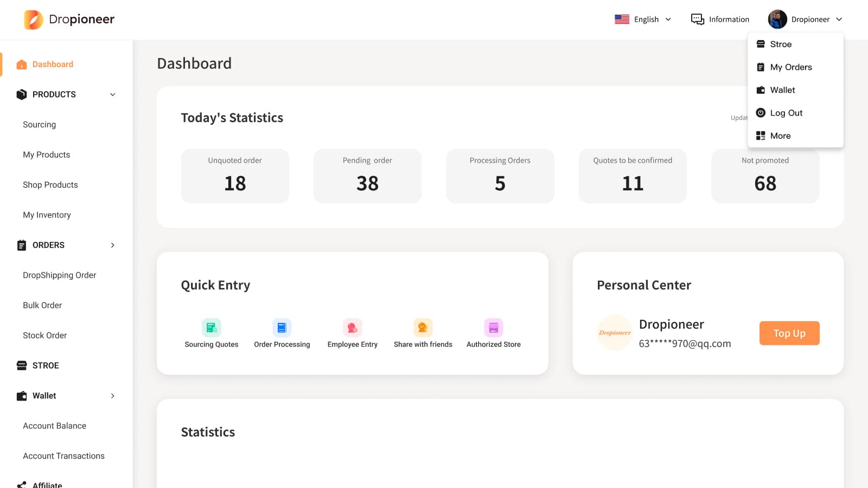Click the Pending order statistics card
868x488 pixels.
367,176
